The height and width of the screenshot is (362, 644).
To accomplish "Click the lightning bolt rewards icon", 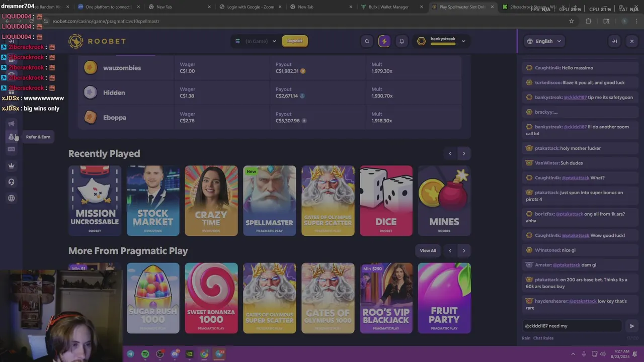I will 384,41.
